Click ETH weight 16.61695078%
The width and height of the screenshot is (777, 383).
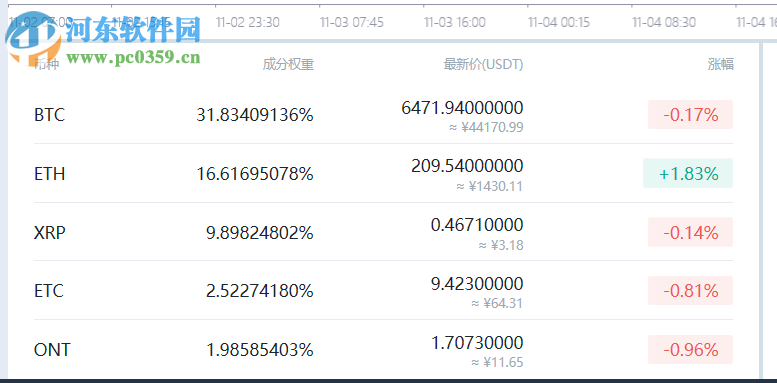click(255, 174)
